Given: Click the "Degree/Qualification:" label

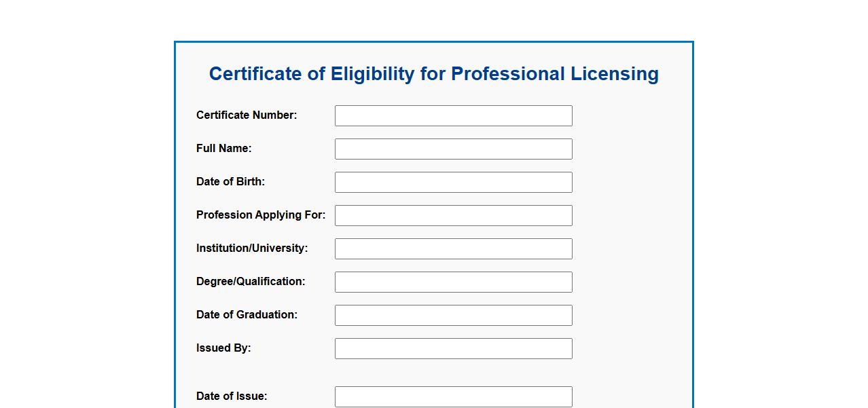Looking at the screenshot, I should point(251,282).
